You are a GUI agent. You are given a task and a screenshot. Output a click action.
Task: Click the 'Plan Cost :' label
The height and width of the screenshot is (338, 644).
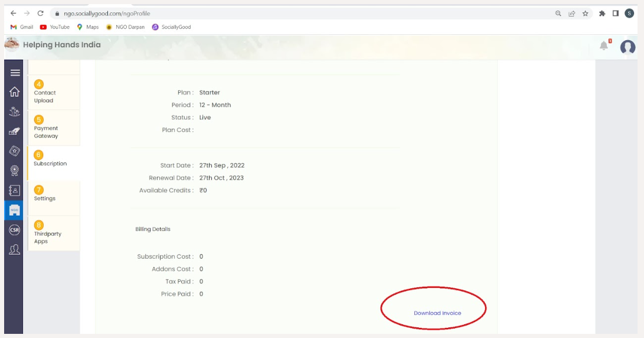point(178,130)
